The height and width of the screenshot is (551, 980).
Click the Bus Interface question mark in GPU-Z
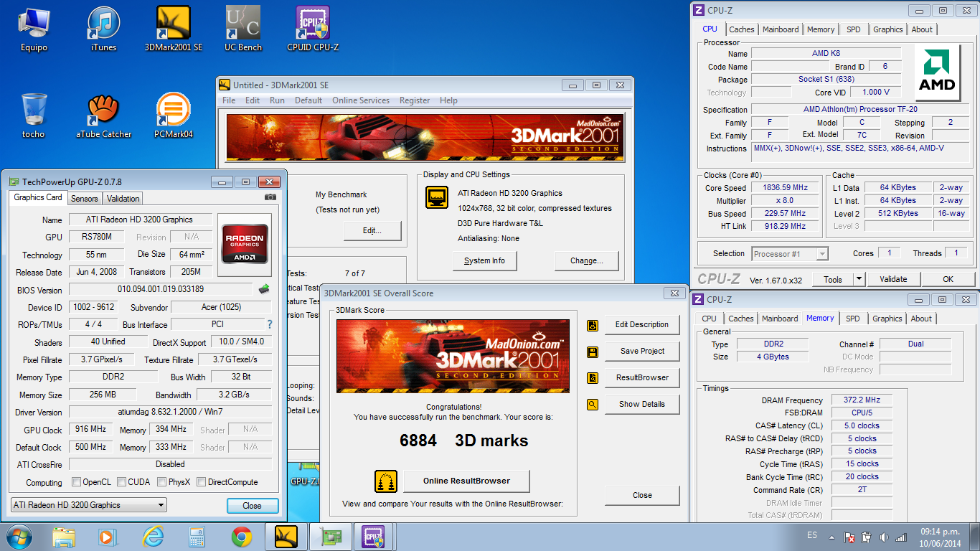270,324
